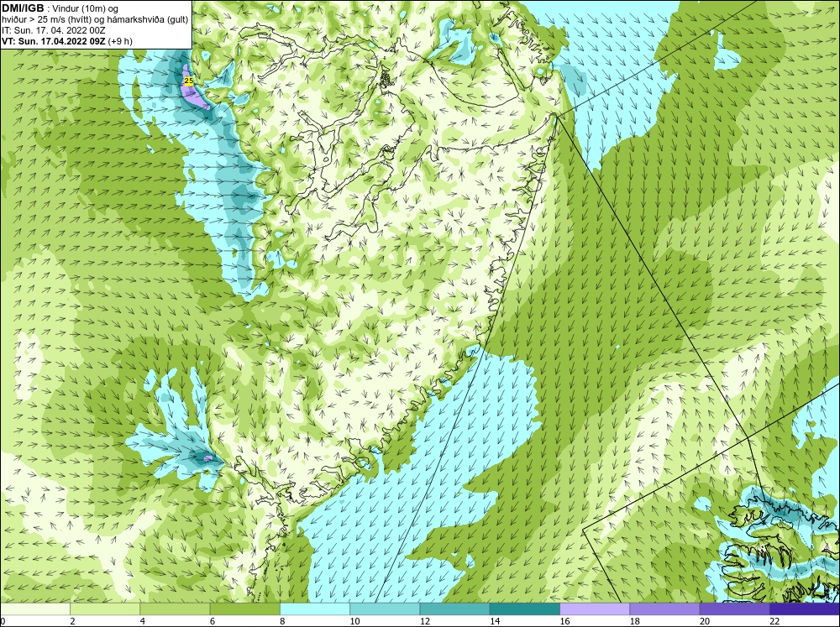Click the 4–6 m/s green legend swatch
The height and width of the screenshot is (627, 840).
pyautogui.click(x=175, y=609)
